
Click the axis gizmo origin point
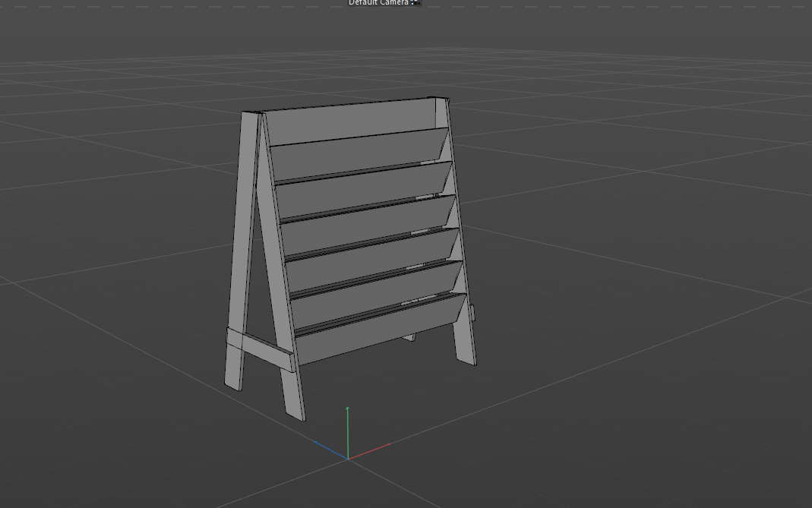tap(348, 459)
